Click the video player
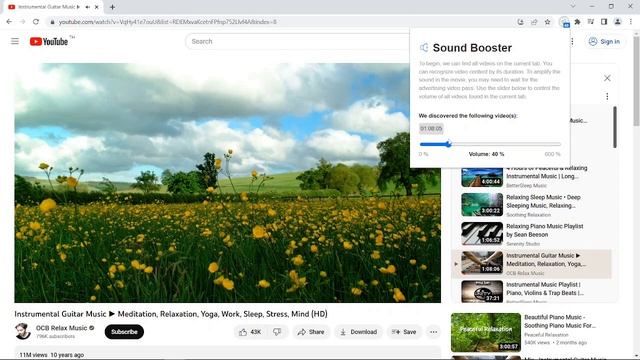 (x=227, y=182)
